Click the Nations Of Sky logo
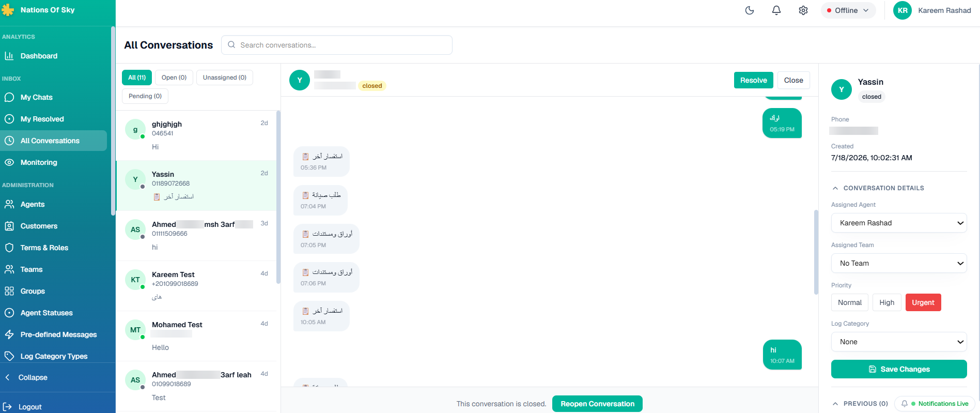Viewport: 980px width, 413px height. (8, 10)
